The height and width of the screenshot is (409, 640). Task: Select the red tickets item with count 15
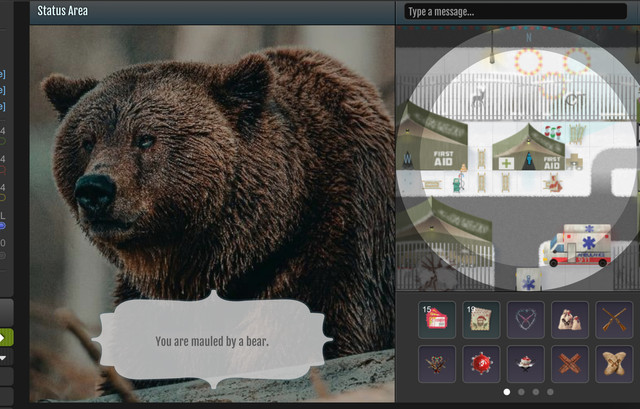coord(437,320)
